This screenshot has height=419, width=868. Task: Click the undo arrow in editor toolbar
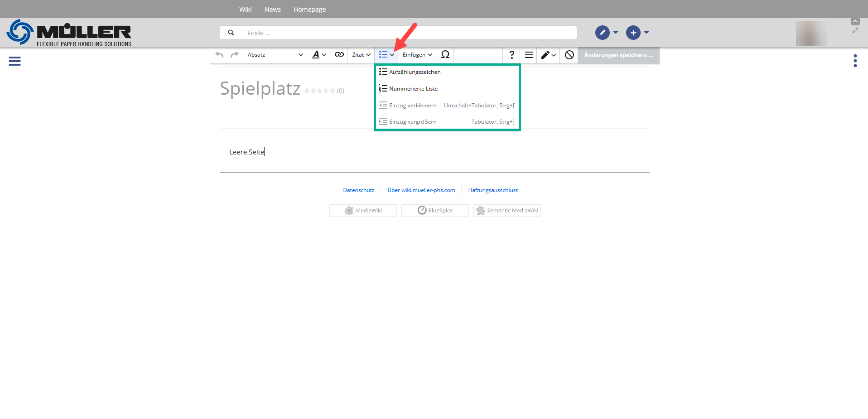coord(220,55)
